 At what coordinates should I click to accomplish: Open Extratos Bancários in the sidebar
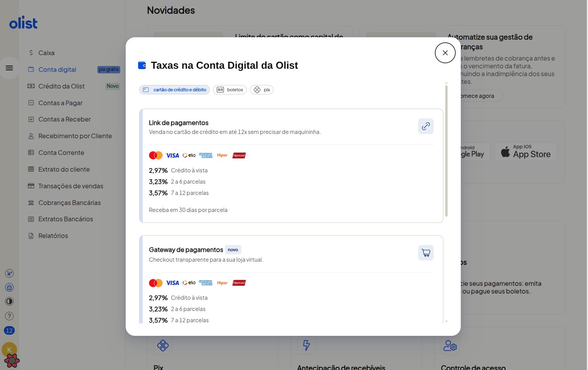click(66, 219)
